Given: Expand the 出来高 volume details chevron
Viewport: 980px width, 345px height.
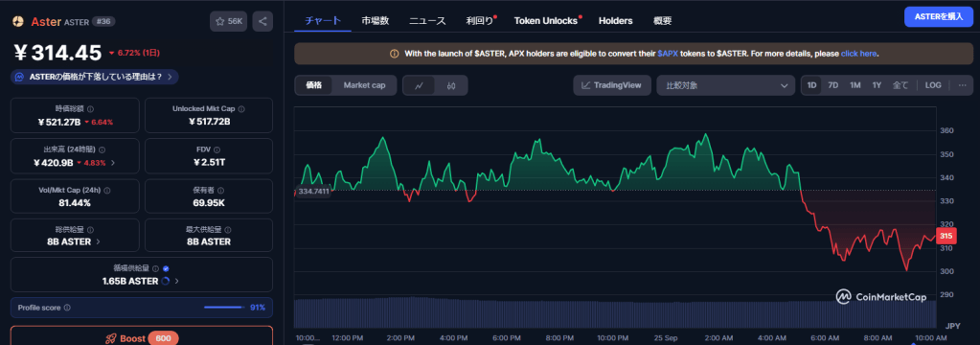Looking at the screenshot, I should [x=112, y=163].
